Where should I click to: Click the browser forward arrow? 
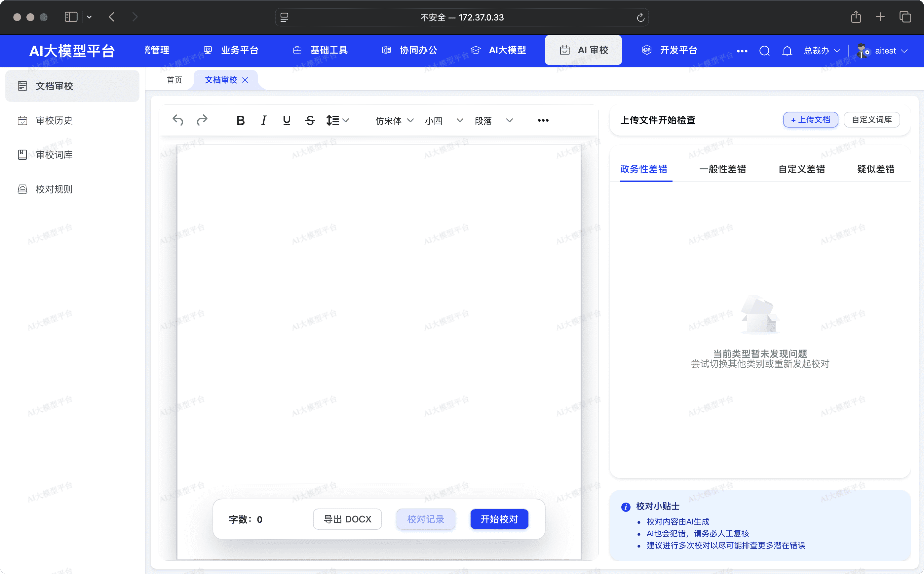(x=135, y=17)
